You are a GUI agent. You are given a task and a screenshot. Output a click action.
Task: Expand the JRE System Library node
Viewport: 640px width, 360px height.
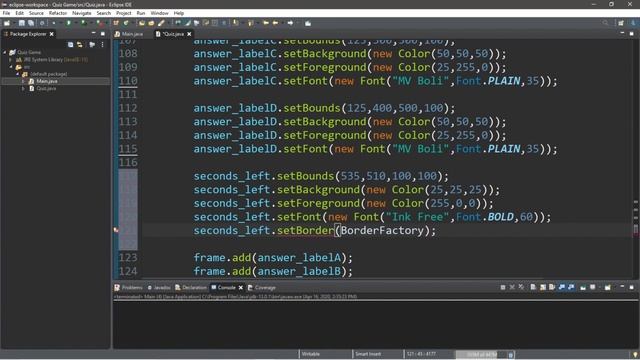[11, 60]
